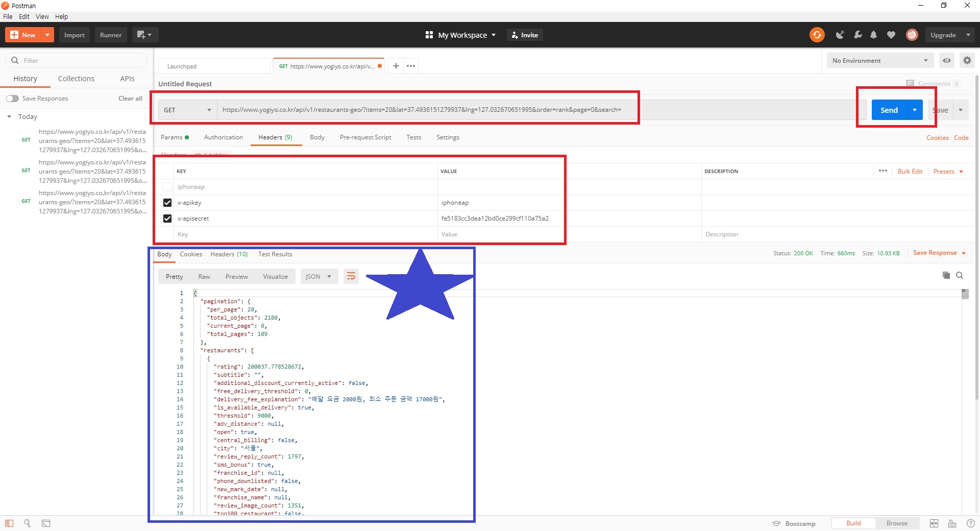Image resolution: width=980 pixels, height=531 pixels.
Task: Toggle the sidebar icon in status bar
Action: pyautogui.click(x=9, y=523)
